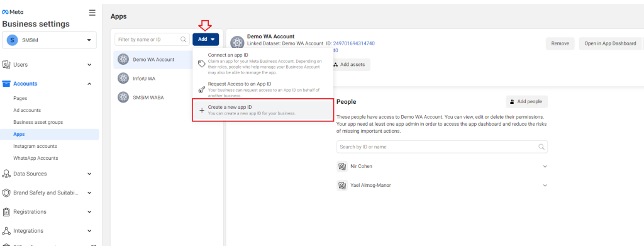Click the Meta logo
The height and width of the screenshot is (246, 644).
coord(13,13)
